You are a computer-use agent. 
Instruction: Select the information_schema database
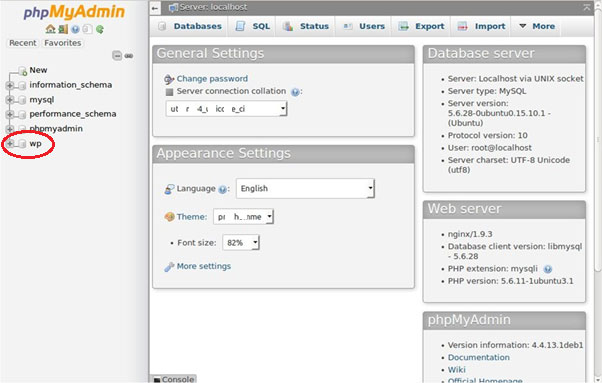71,85
